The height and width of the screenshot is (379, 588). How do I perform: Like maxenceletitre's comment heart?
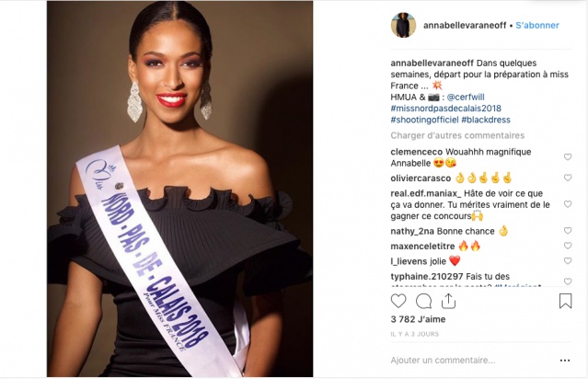point(568,246)
